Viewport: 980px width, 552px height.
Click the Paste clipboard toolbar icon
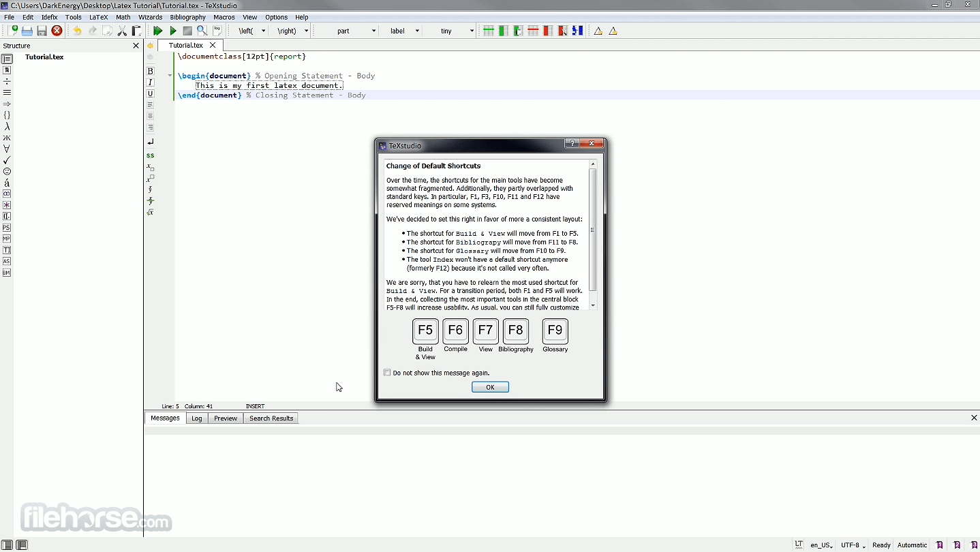(136, 31)
